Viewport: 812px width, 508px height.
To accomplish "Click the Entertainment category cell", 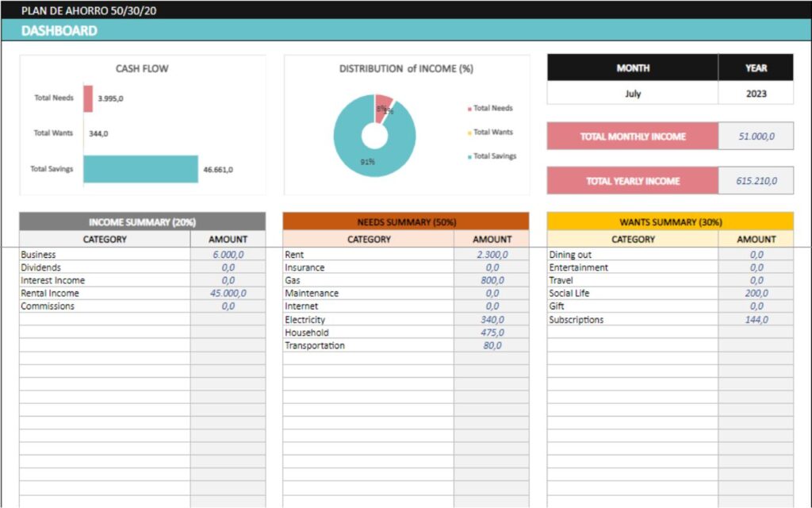I will click(x=632, y=267).
